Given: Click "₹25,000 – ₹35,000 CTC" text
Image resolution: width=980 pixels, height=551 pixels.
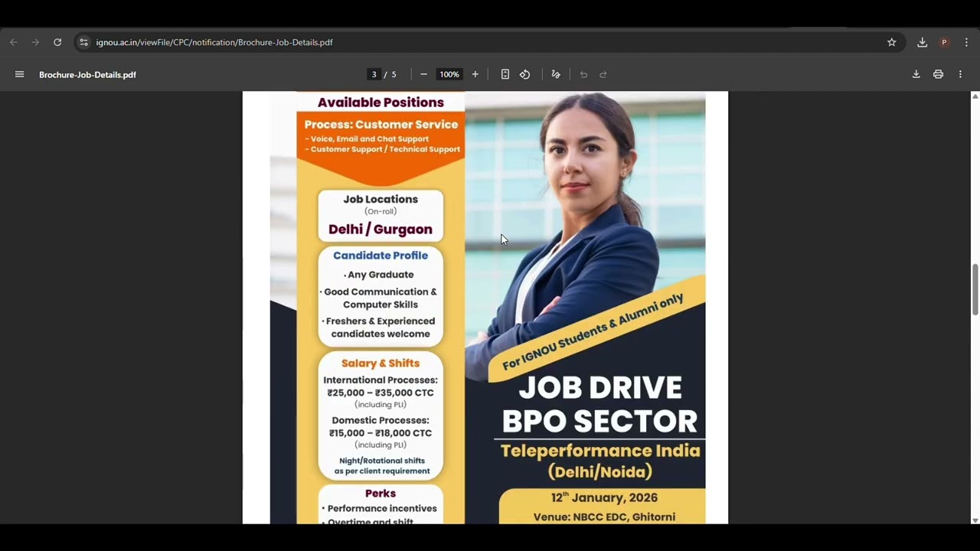Looking at the screenshot, I should tap(381, 393).
